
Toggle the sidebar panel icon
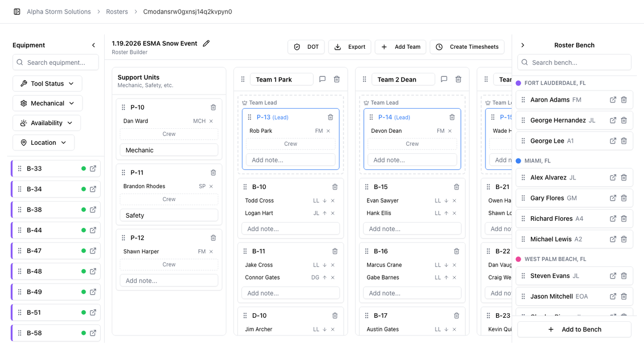click(x=17, y=12)
